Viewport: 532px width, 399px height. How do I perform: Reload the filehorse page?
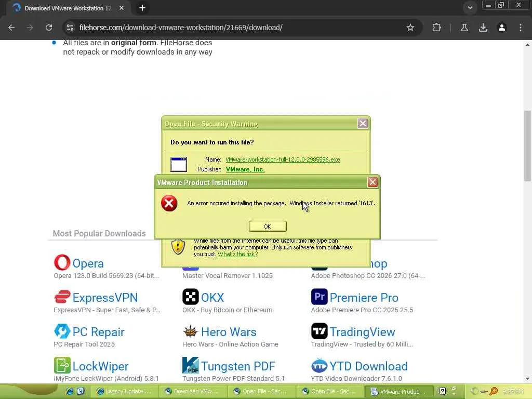49,28
